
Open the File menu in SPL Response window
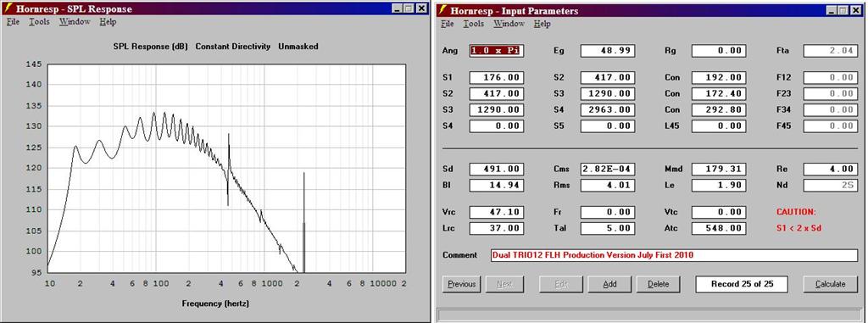tap(14, 21)
